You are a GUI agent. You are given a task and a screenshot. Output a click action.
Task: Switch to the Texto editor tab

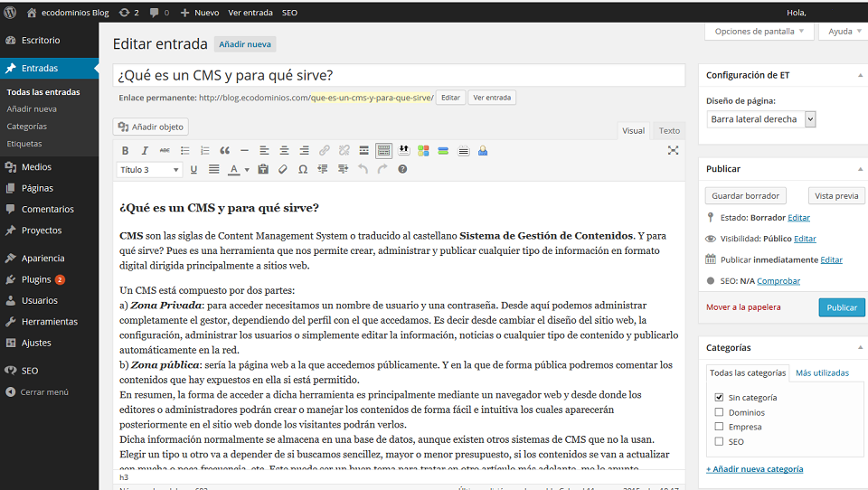(669, 131)
